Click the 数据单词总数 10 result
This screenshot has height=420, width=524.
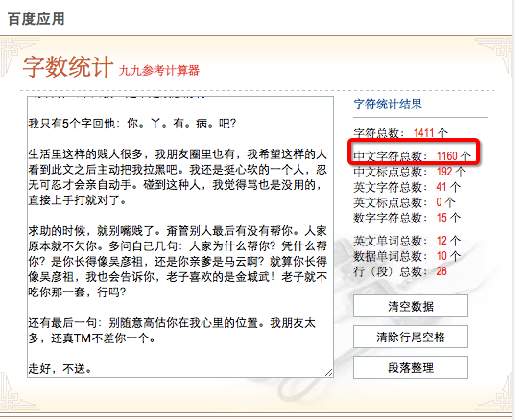coord(407,256)
